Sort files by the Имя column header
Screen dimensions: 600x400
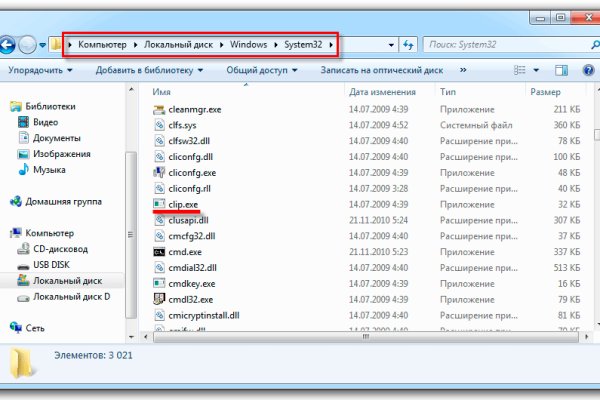(x=163, y=91)
